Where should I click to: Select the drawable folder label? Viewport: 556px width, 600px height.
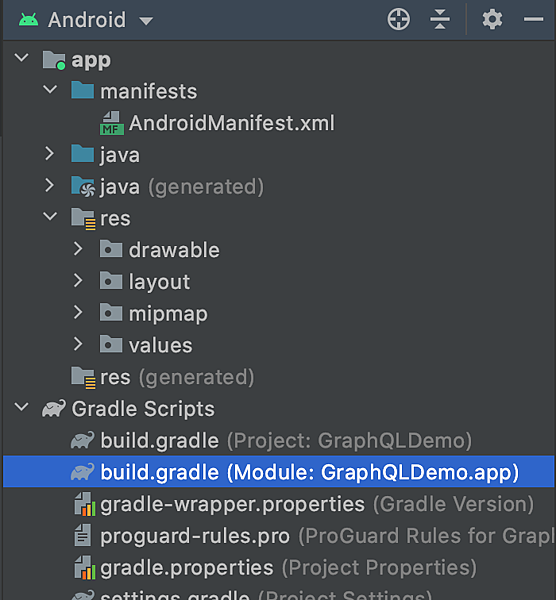pyautogui.click(x=174, y=250)
